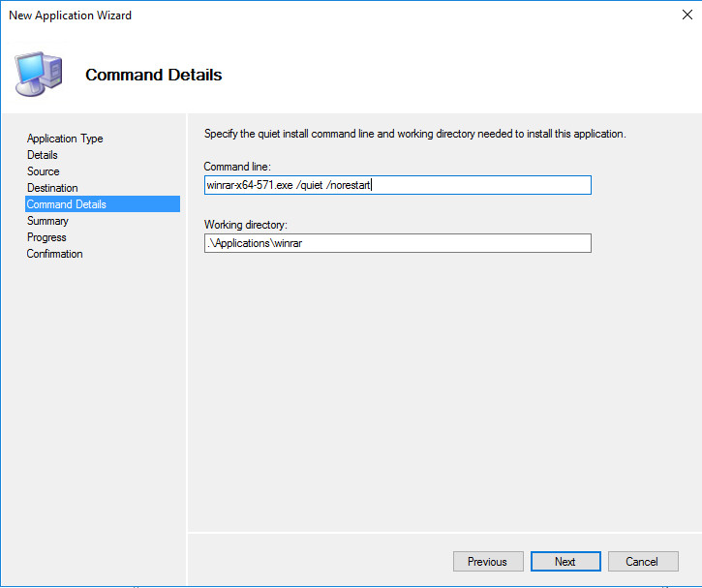Click the 'Command line:' label

click(x=237, y=167)
